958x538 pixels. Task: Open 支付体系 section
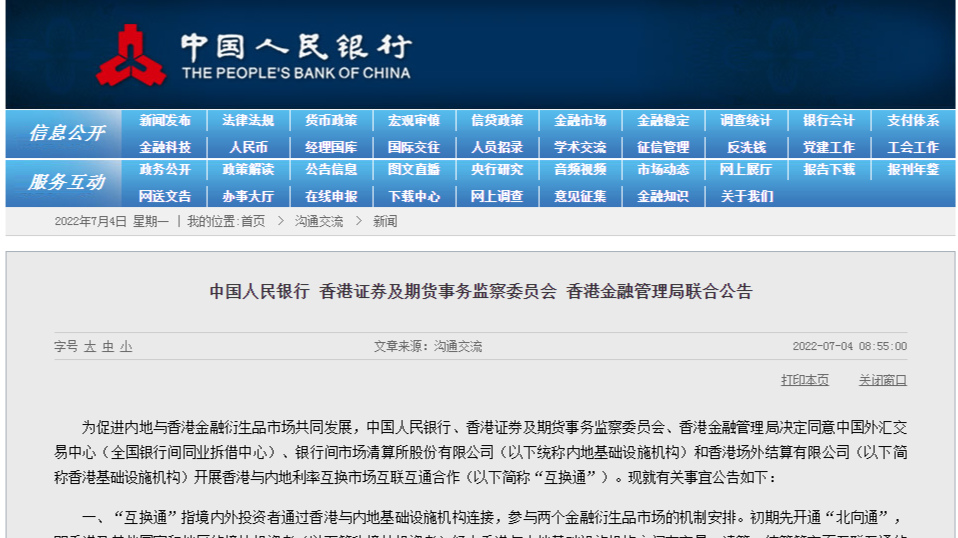[913, 120]
